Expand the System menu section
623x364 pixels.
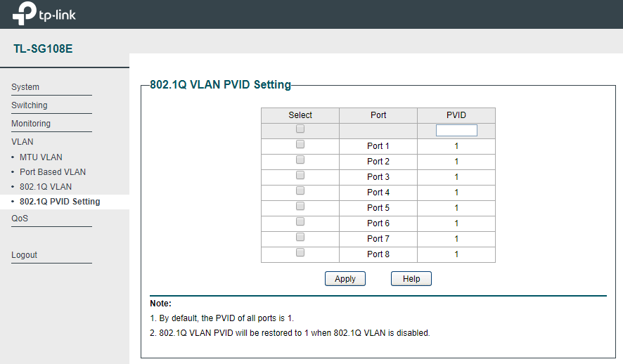click(25, 87)
